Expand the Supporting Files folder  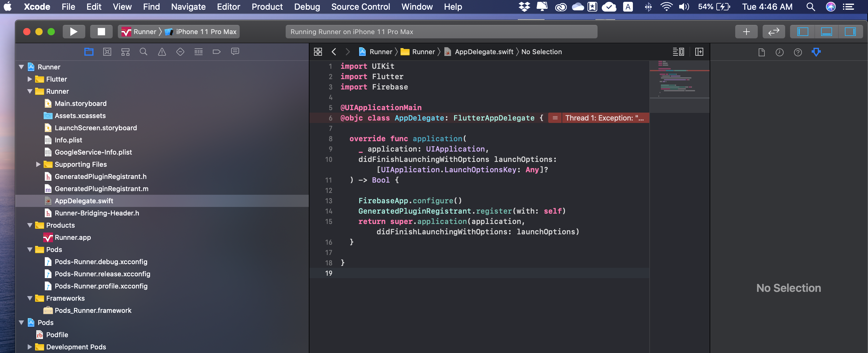(x=38, y=164)
